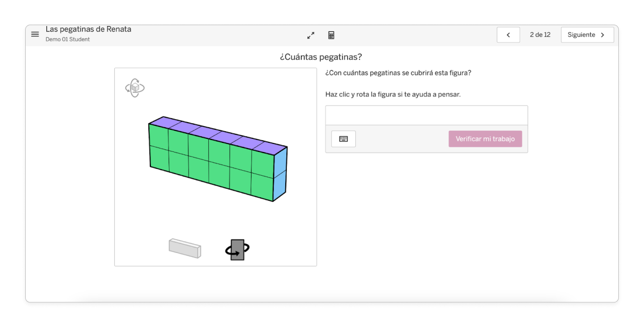Click the lesson title Las pegatinas de Renata

click(x=89, y=29)
